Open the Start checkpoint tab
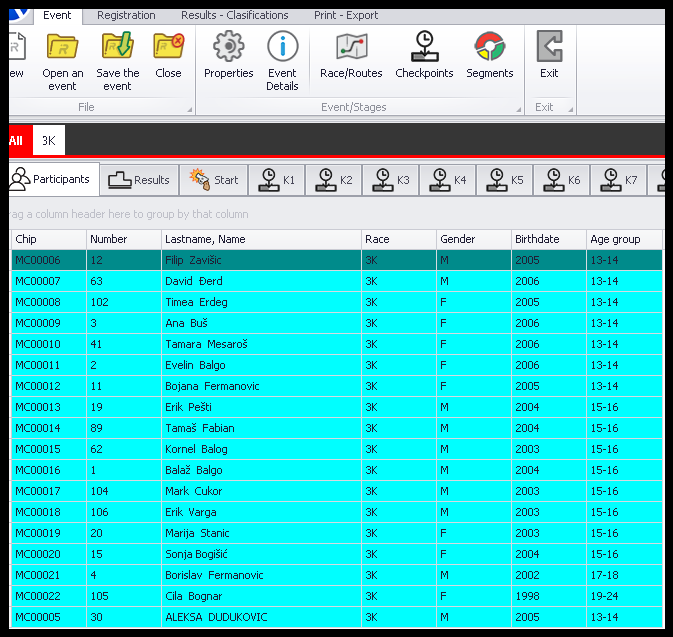673x637 pixels. pos(214,180)
